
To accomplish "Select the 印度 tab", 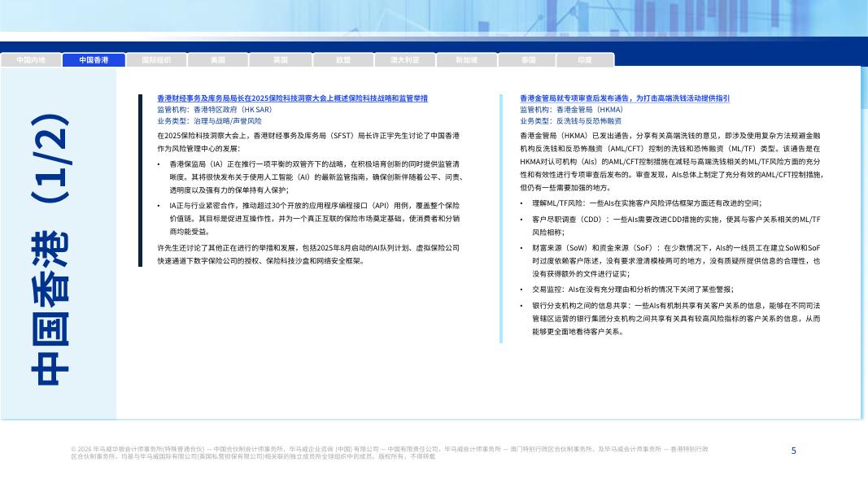I will click(x=585, y=59).
